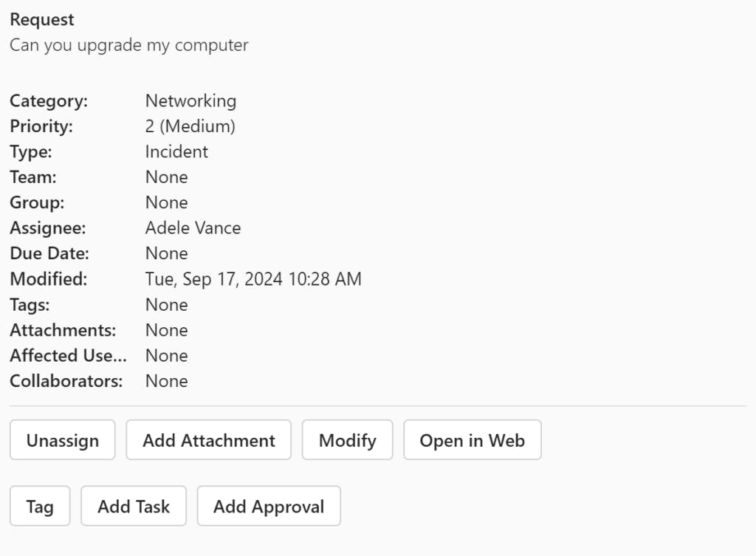Click the Unassign button
756x556 pixels.
pos(62,441)
